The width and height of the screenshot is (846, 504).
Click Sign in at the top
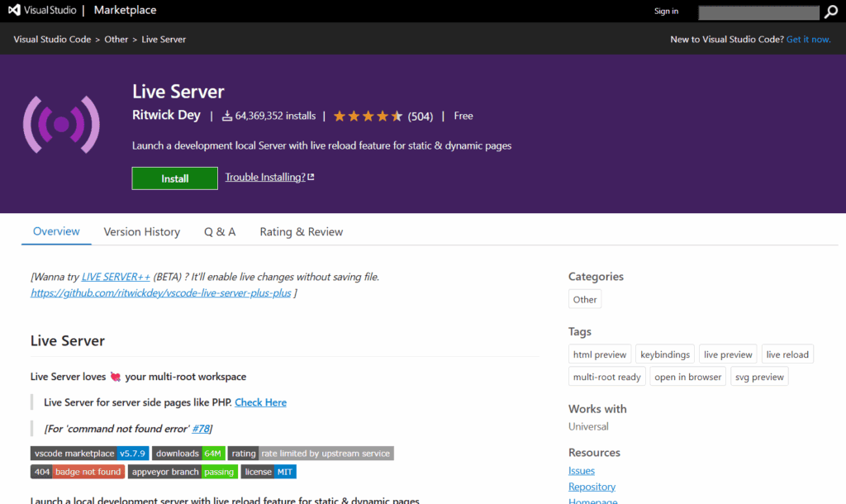click(667, 12)
